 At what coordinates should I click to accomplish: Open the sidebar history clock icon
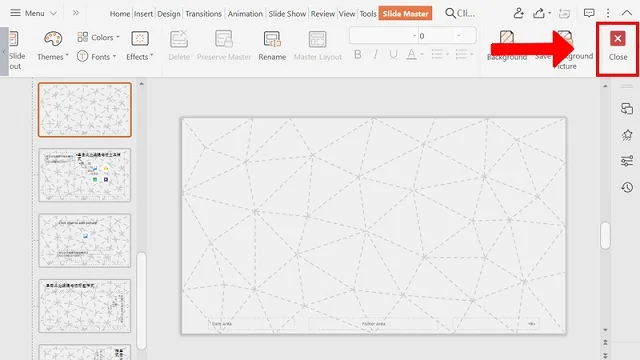(x=627, y=187)
